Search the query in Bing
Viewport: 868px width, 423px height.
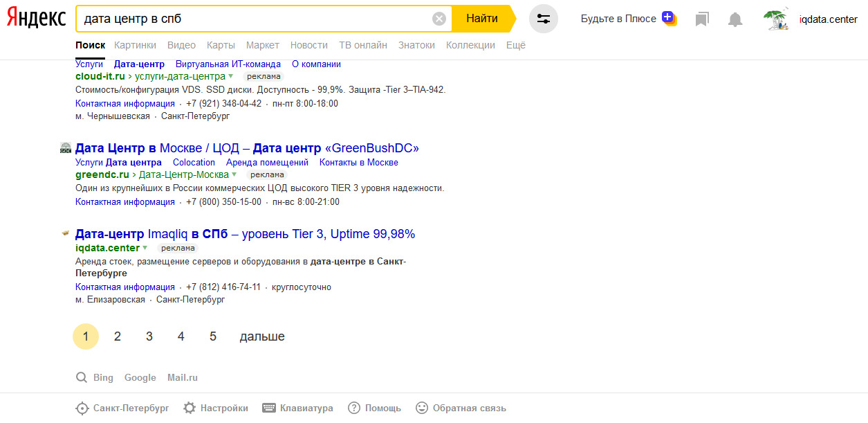[103, 378]
